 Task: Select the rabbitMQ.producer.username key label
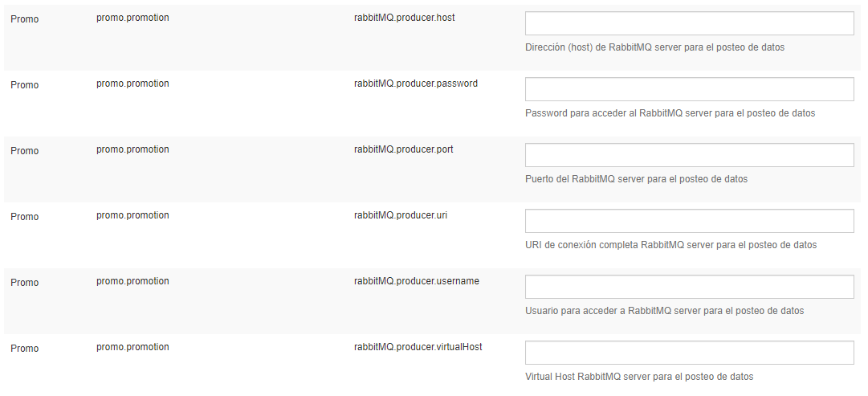tap(416, 281)
